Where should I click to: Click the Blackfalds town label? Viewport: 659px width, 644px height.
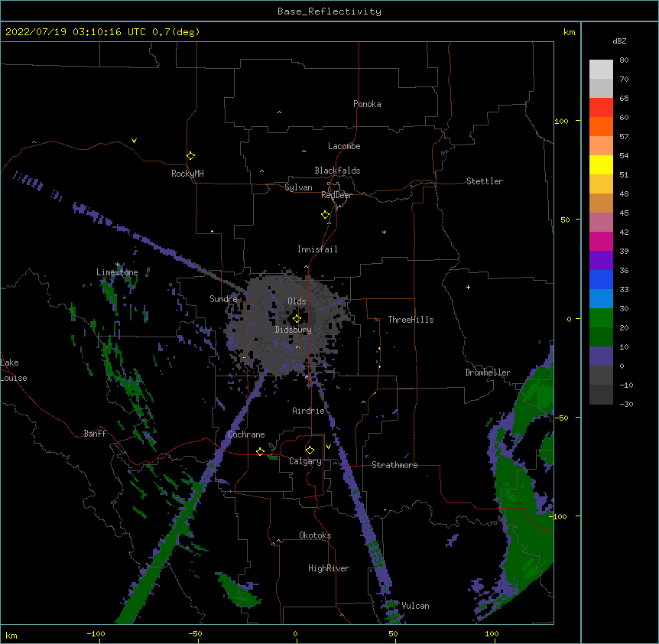337,171
